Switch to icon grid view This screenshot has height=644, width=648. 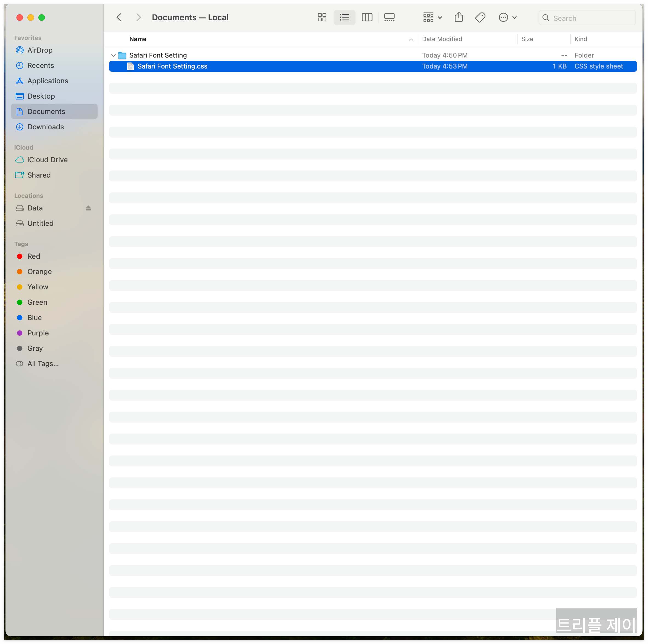tap(322, 18)
